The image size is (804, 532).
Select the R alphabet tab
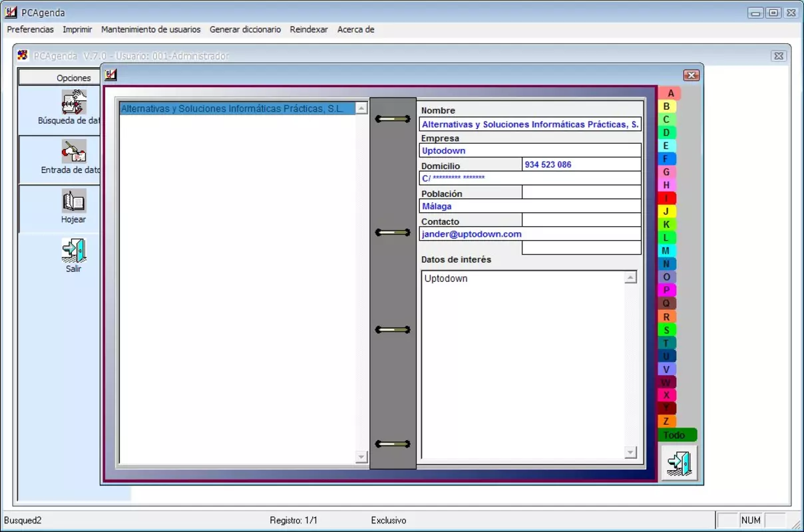(x=667, y=317)
